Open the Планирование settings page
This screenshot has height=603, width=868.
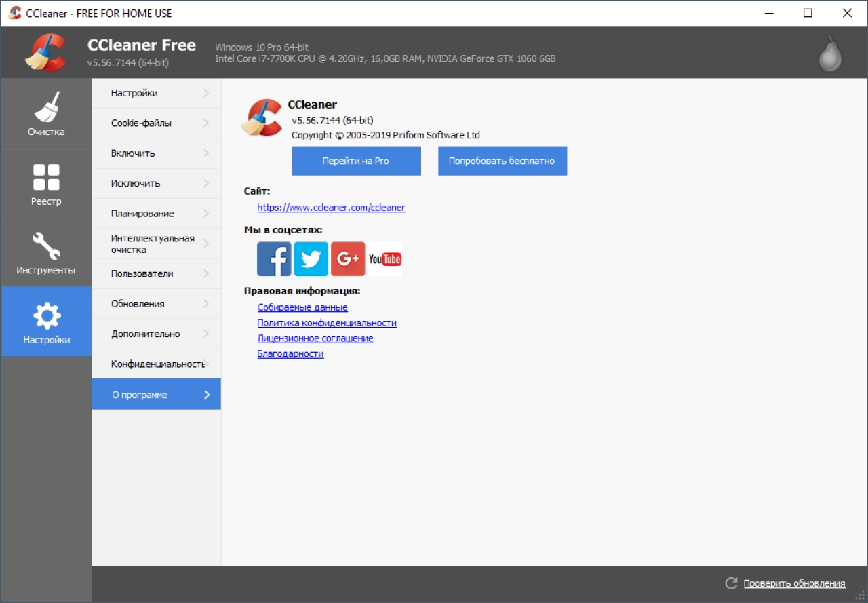coord(157,214)
